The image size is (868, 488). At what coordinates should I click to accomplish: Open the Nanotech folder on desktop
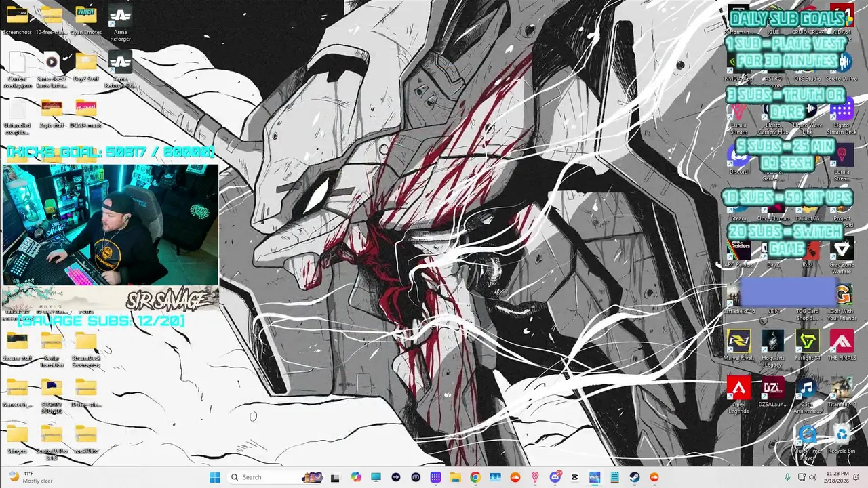(x=17, y=393)
